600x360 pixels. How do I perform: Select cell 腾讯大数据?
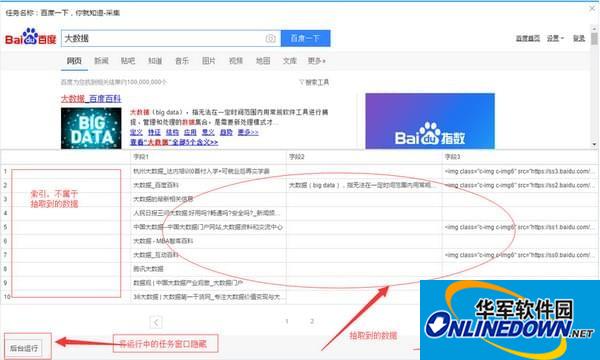pyautogui.click(x=209, y=269)
